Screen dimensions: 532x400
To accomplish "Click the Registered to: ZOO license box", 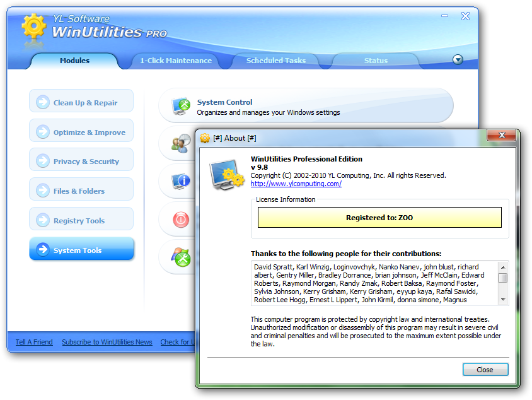I will click(379, 217).
